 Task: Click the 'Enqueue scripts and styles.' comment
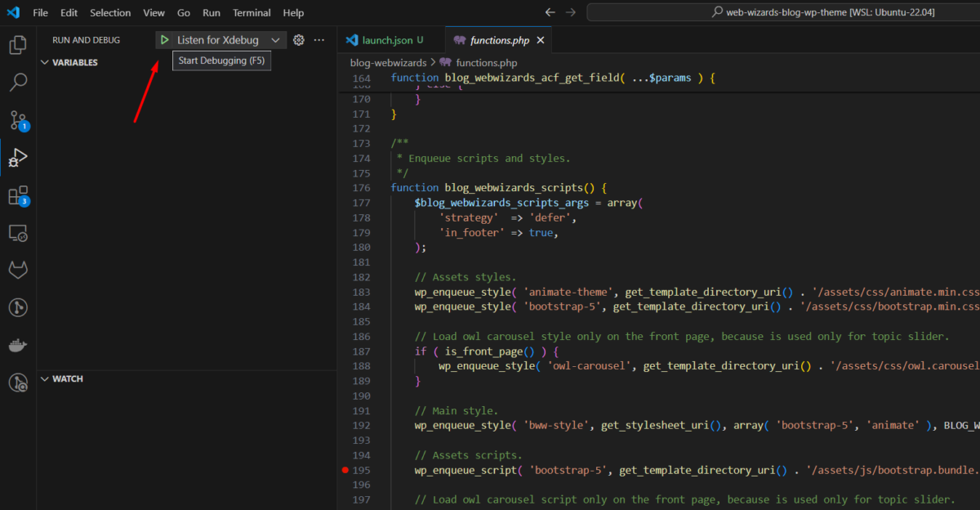pyautogui.click(x=489, y=159)
